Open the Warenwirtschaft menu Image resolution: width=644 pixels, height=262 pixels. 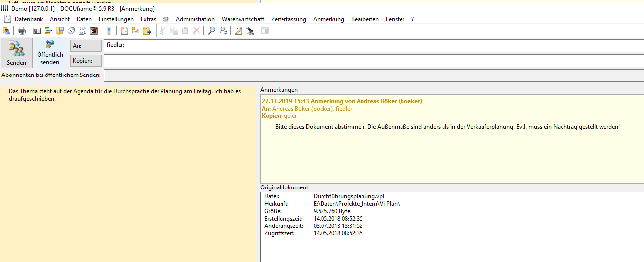click(243, 19)
